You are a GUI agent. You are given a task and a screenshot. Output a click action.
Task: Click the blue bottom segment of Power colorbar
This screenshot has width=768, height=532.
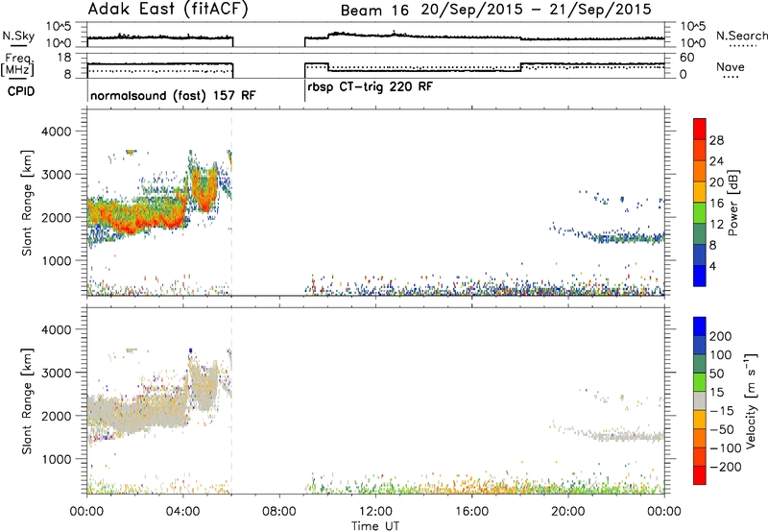(x=700, y=276)
